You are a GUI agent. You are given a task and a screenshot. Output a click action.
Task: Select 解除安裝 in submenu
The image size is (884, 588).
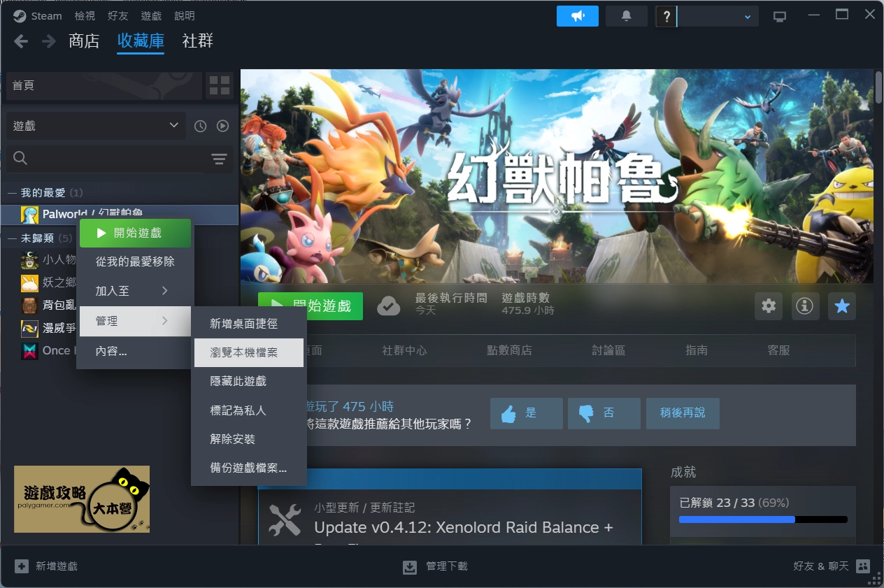click(x=249, y=439)
